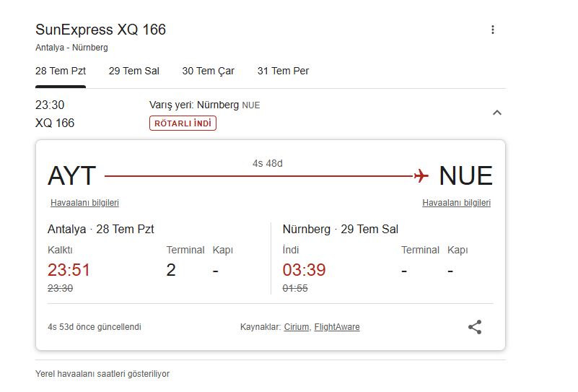Viewport: 578px width, 392px height.
Task: Click the AYT airport code
Action: click(71, 175)
